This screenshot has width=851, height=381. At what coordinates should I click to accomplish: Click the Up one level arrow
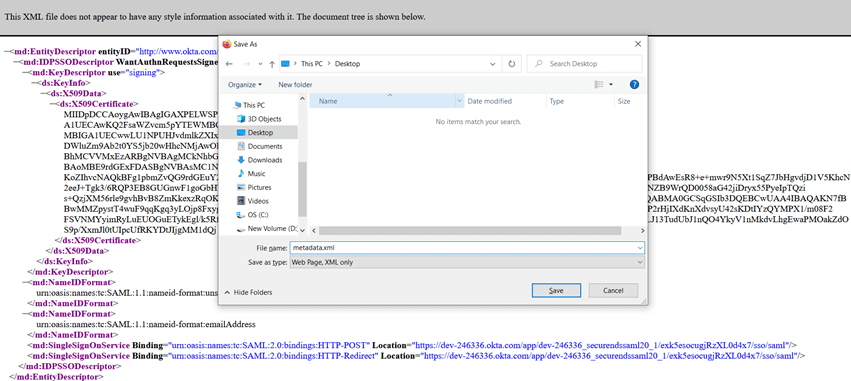tap(272, 64)
